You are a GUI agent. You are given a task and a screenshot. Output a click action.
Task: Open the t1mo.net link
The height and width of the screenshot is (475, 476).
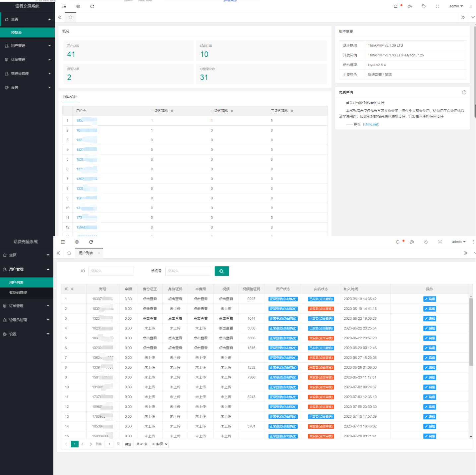[371, 125]
